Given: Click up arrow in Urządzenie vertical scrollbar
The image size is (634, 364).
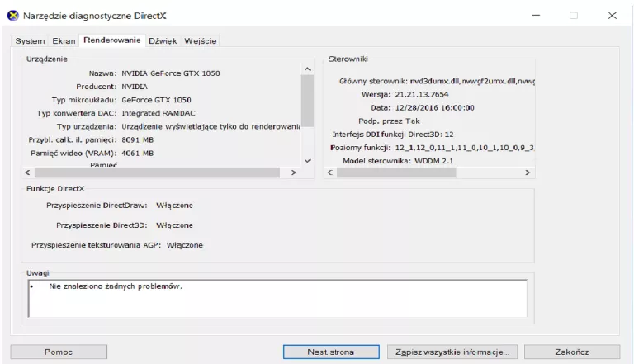Looking at the screenshot, I should pos(307,69).
